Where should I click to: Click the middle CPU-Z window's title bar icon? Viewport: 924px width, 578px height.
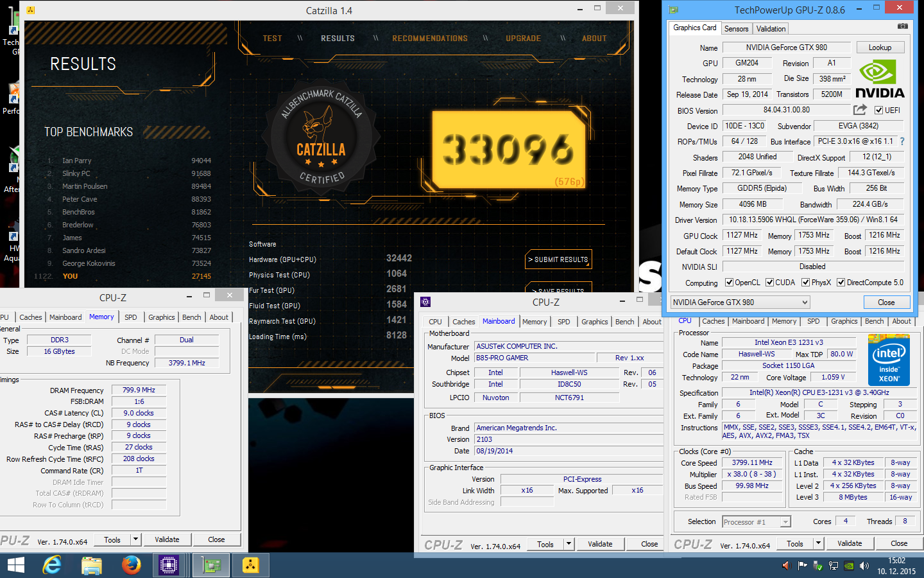click(x=425, y=302)
